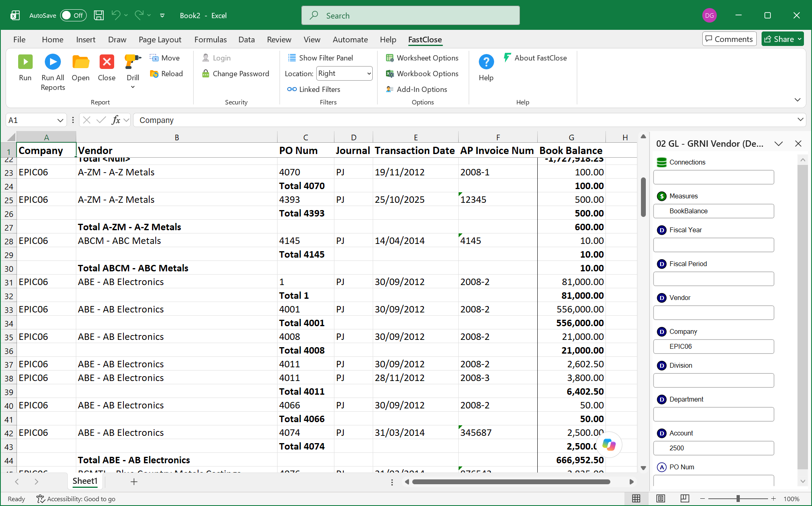Viewport: 812px width, 506px height.
Task: Close the report with red X icon
Action: 107,62
